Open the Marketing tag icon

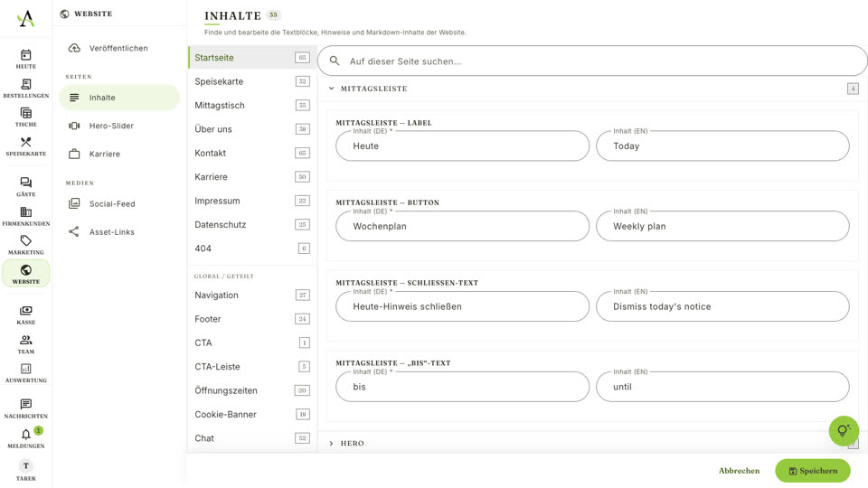tap(25, 240)
